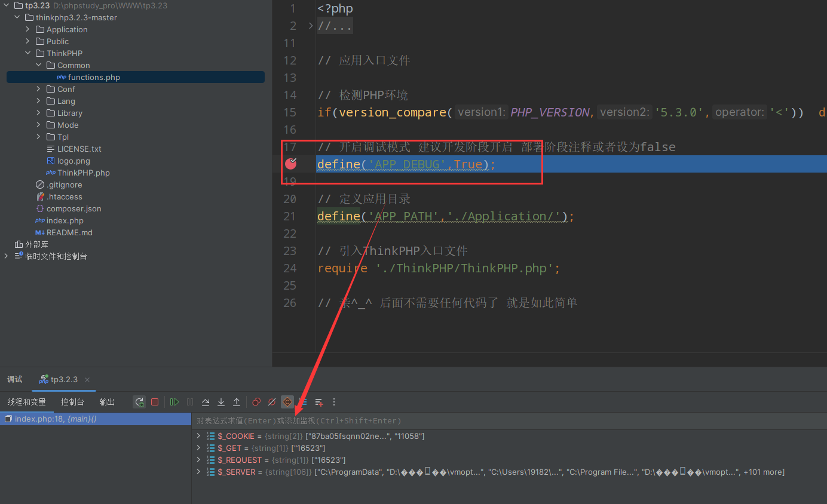827x504 pixels.
Task: Click the Pause program icon
Action: (190, 402)
